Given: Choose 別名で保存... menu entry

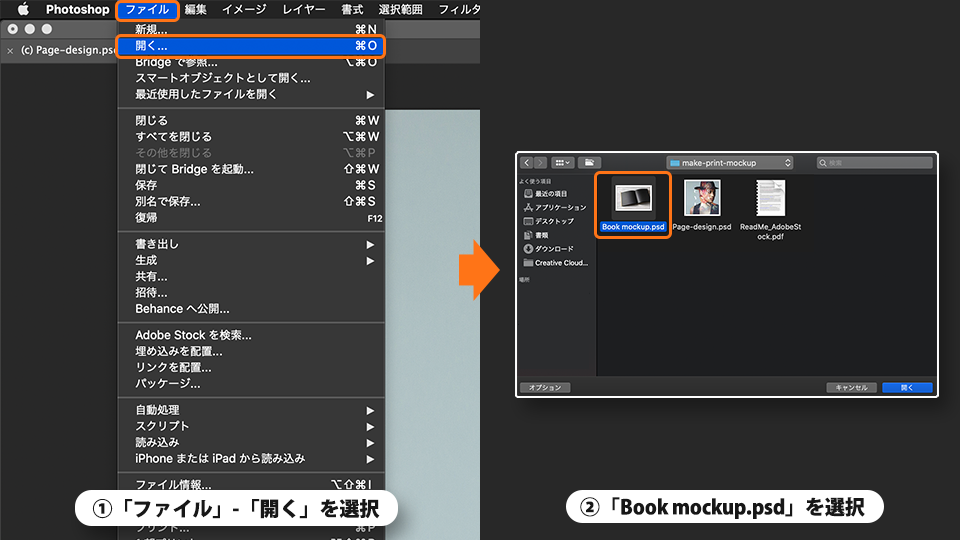Looking at the screenshot, I should (251, 201).
